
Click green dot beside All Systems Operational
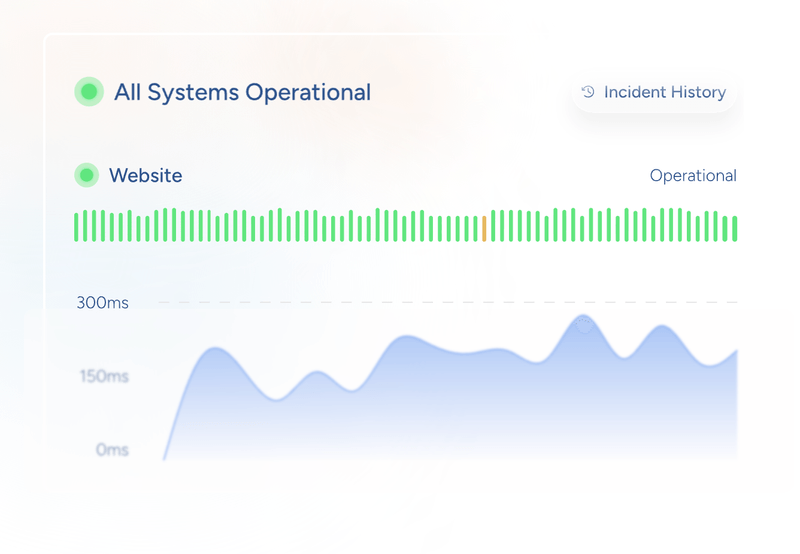point(89,92)
